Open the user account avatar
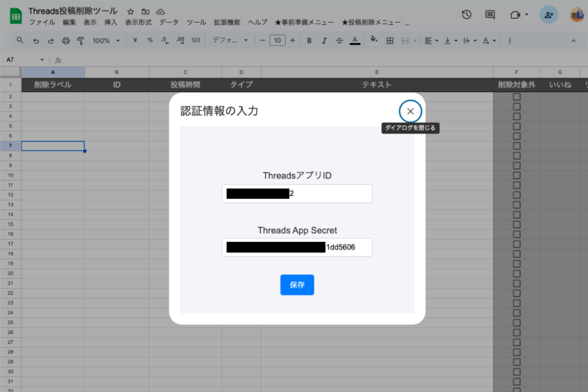Viewport: 588px width, 392px height. (x=577, y=14)
